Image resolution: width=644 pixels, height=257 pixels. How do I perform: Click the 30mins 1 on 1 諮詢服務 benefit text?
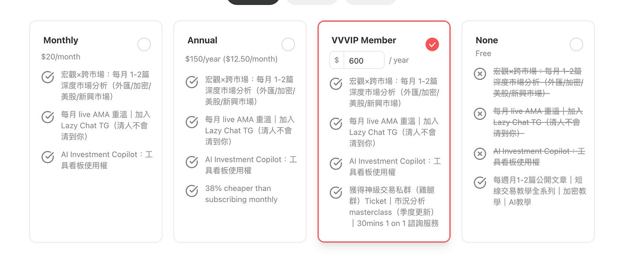[x=398, y=223]
